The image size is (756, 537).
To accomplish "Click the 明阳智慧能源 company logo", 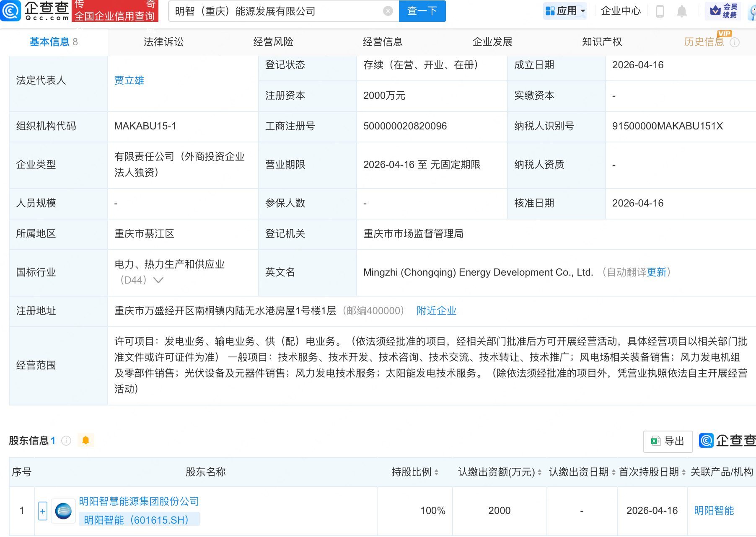I will point(63,511).
